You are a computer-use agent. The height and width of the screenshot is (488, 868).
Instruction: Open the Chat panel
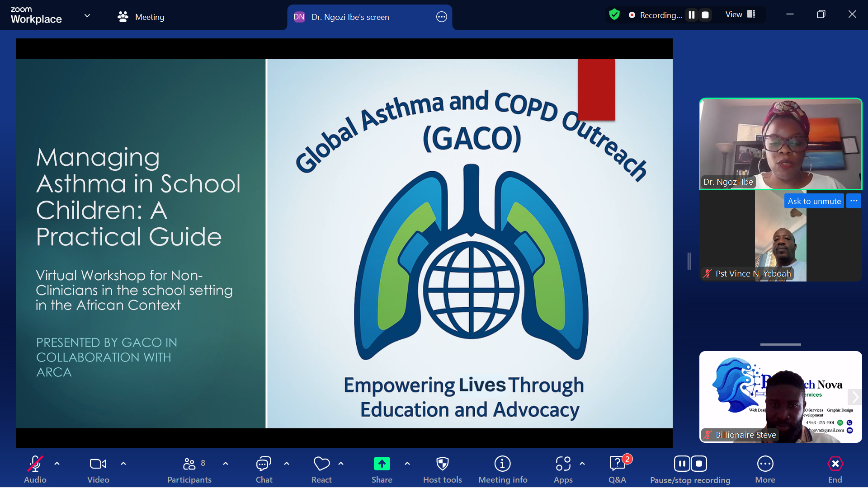264,464
